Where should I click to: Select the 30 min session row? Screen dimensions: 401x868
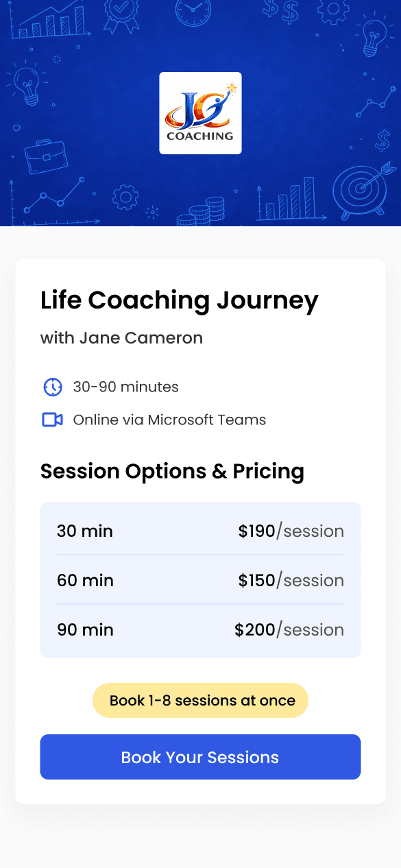[200, 531]
